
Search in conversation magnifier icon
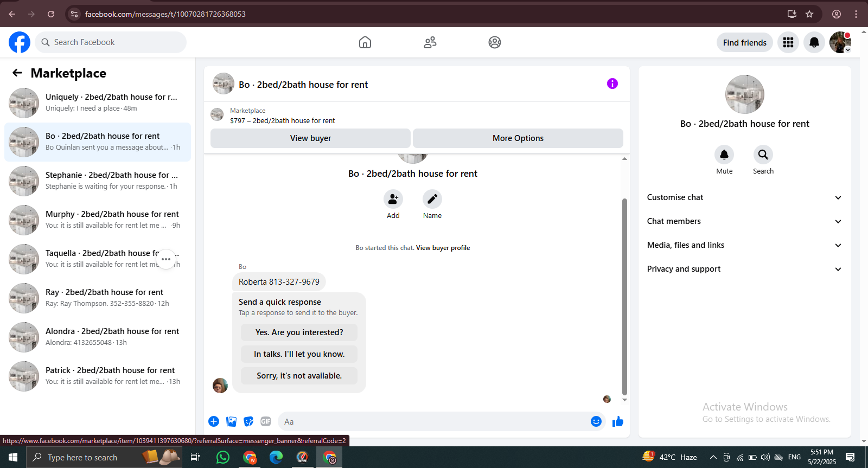(763, 155)
